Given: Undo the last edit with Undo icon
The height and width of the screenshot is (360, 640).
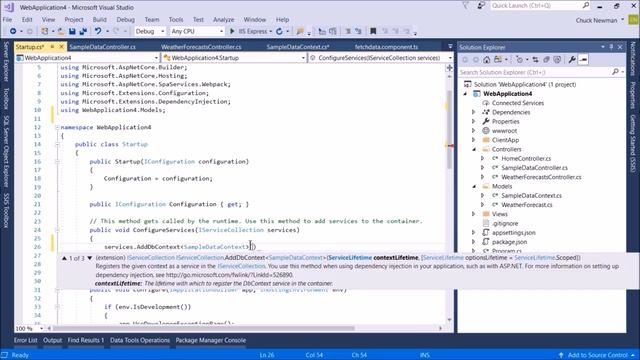Looking at the screenshot, I should point(98,31).
